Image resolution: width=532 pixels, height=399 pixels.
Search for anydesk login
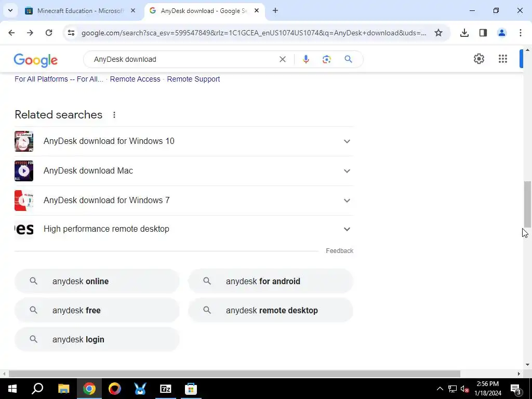(97, 340)
